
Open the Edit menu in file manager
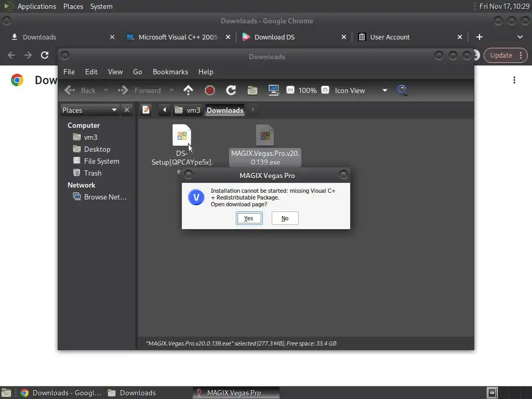click(x=91, y=72)
